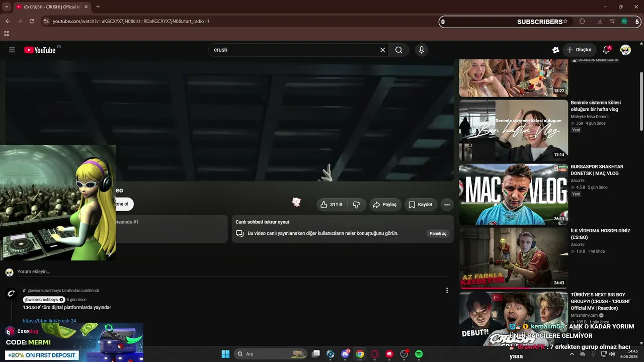Open the Chrome extensions puzzle icon

click(582, 21)
